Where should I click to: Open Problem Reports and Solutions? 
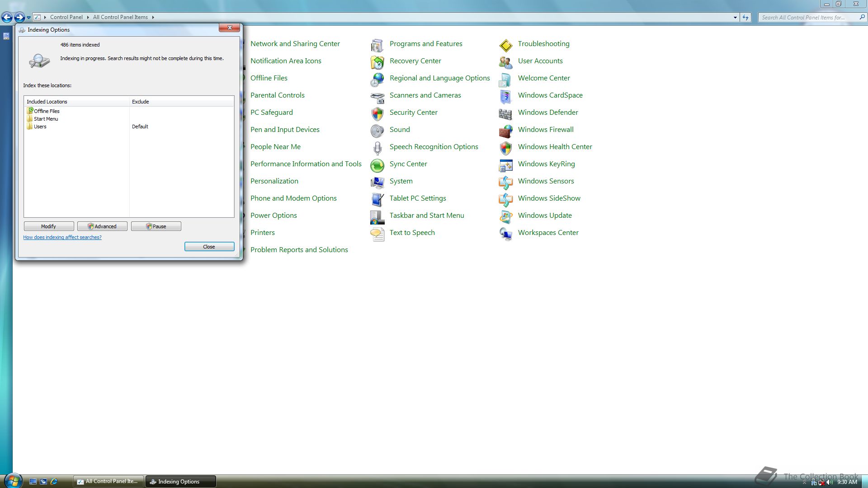[299, 250]
